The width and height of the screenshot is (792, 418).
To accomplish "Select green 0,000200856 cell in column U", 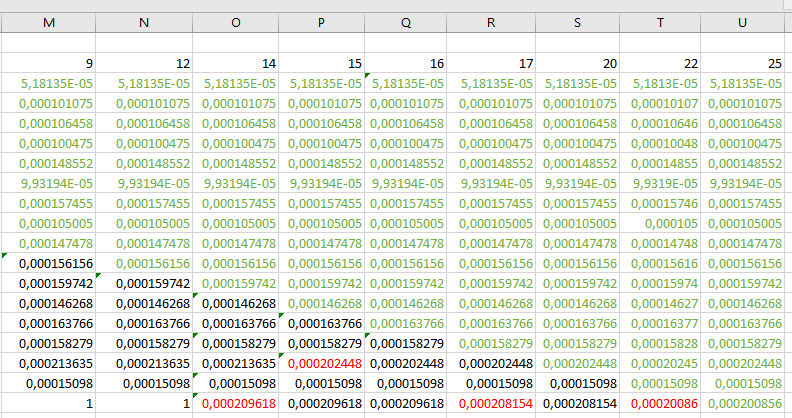I will coord(742,403).
